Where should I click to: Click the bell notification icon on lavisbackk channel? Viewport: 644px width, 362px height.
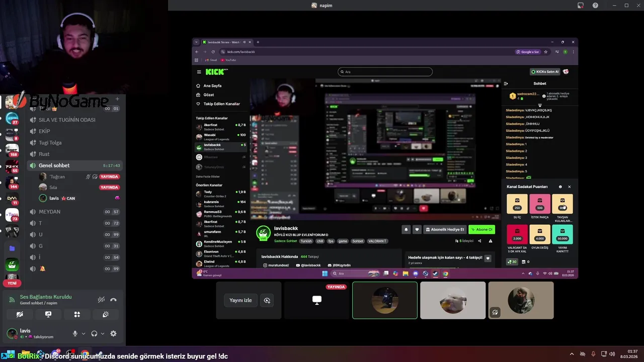pyautogui.click(x=406, y=229)
